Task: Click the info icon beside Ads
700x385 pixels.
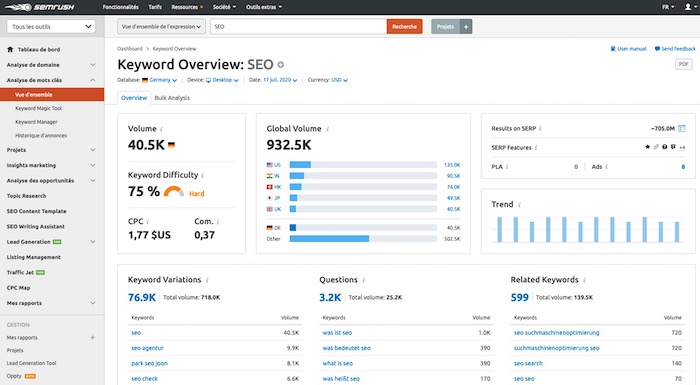Action: coord(607,167)
